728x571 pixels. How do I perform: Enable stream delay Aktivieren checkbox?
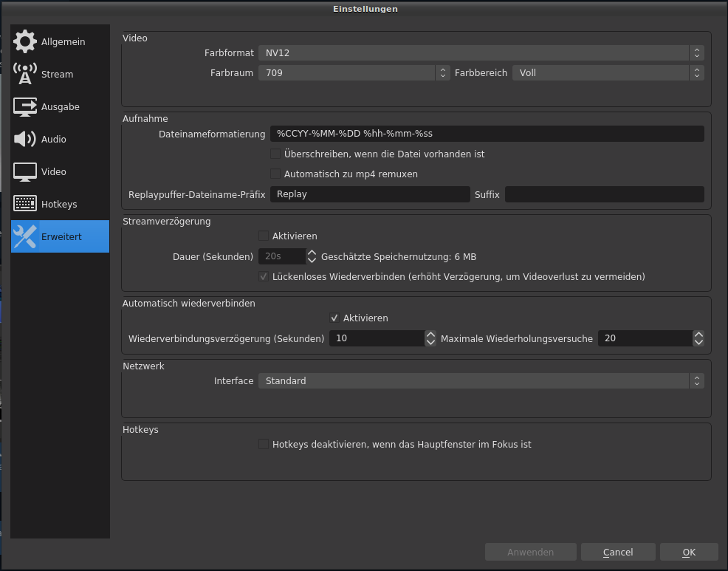pyautogui.click(x=264, y=236)
